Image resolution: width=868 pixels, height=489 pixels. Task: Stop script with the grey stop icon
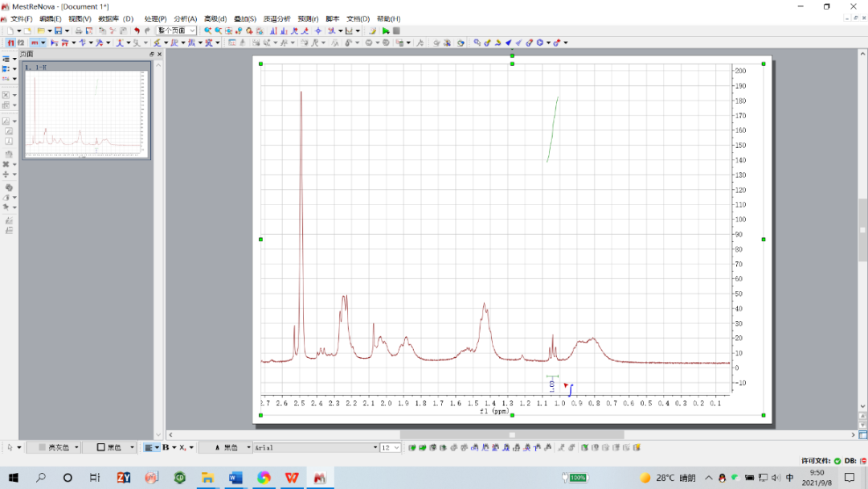coord(396,31)
